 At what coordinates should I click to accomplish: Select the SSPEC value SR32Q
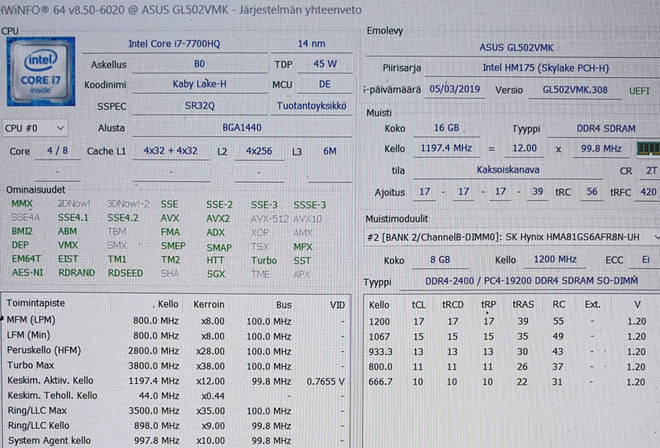pyautogui.click(x=200, y=106)
